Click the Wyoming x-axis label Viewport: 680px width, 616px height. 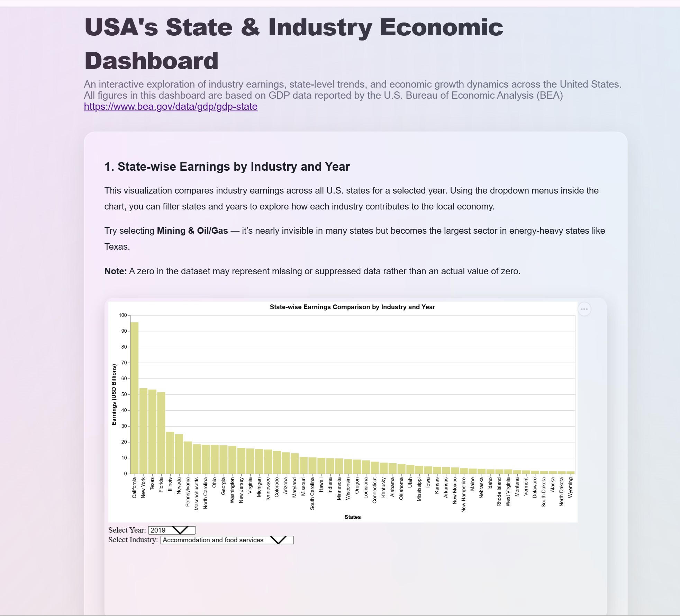click(570, 488)
